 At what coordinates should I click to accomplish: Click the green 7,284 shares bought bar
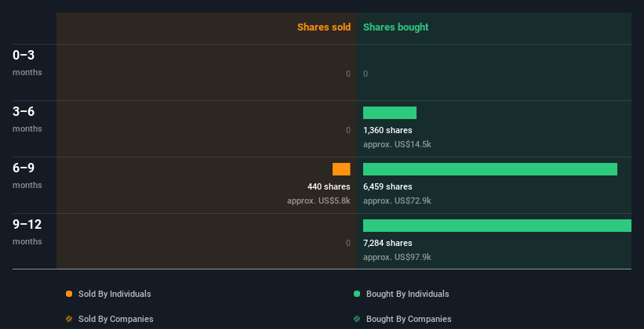pyautogui.click(x=497, y=226)
